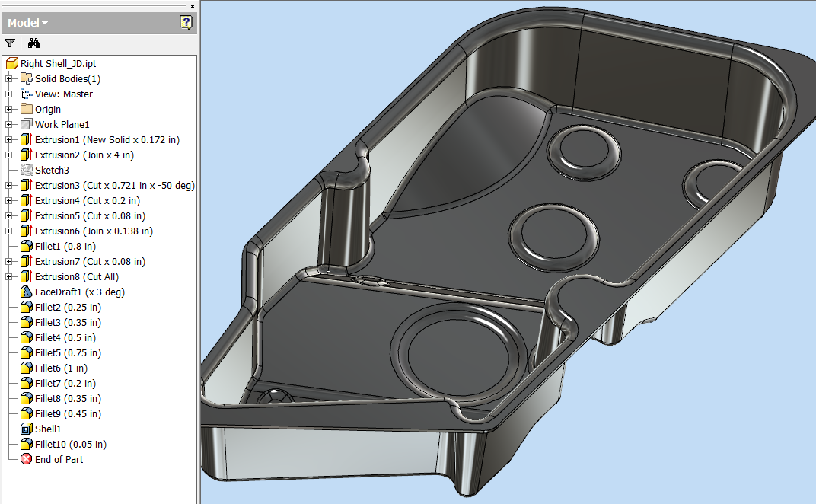Click the Extrusion7 feature icon
Viewport: 816px width, 504px height.
[x=27, y=261]
